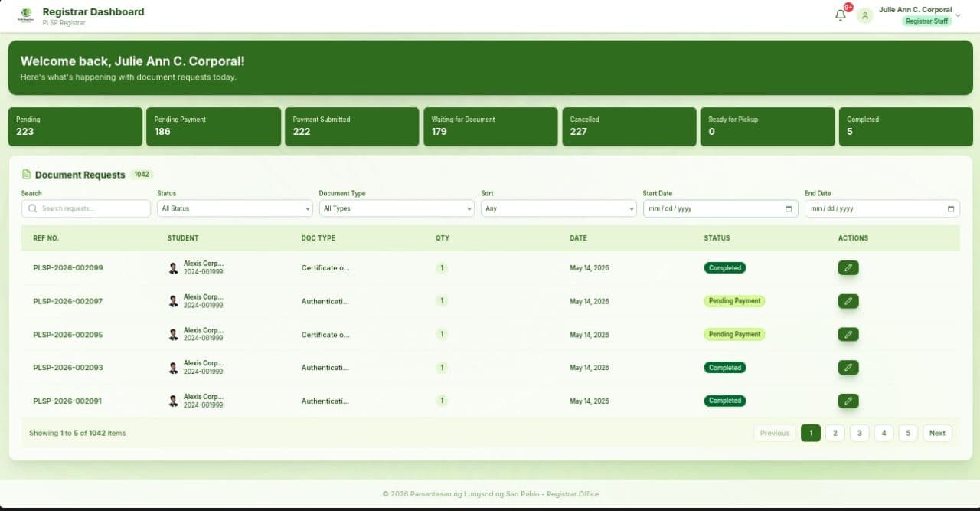Open the notifications bell
The height and width of the screenshot is (511, 980).
click(841, 15)
